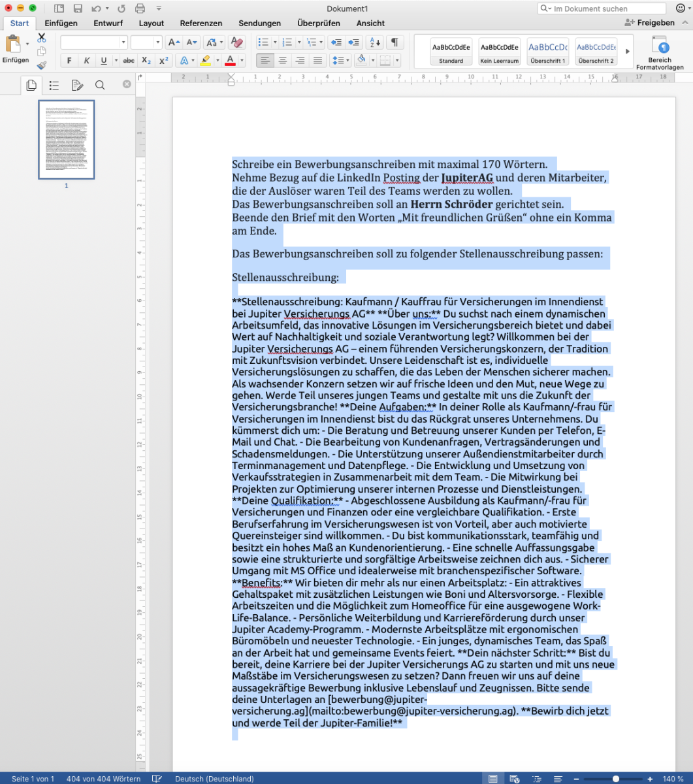
Task: Click the Copy icon in the clipboard group
Action: point(42,51)
